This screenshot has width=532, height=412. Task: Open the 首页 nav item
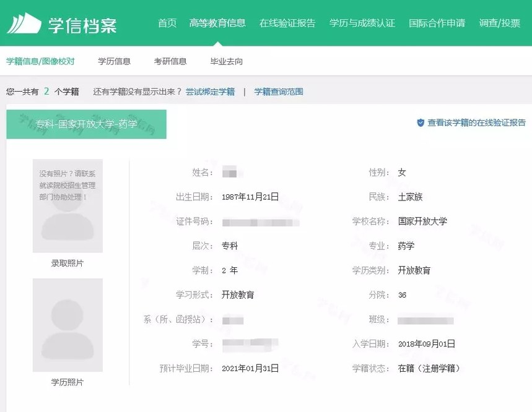tap(167, 23)
